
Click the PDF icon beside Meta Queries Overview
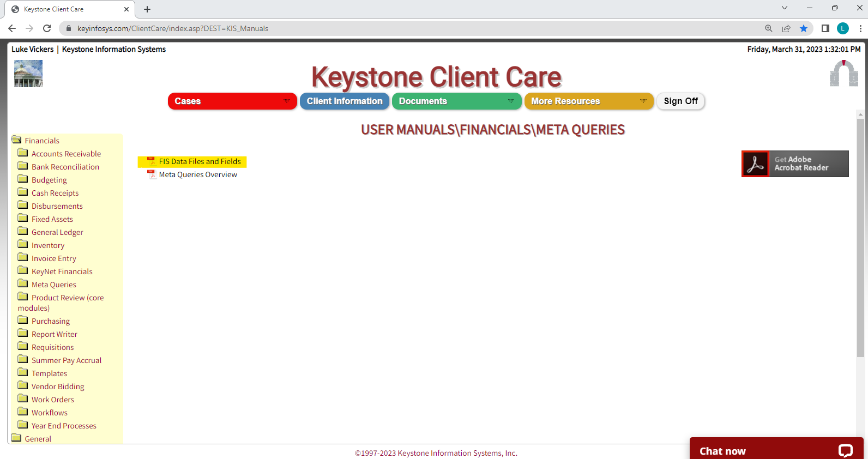coord(152,174)
